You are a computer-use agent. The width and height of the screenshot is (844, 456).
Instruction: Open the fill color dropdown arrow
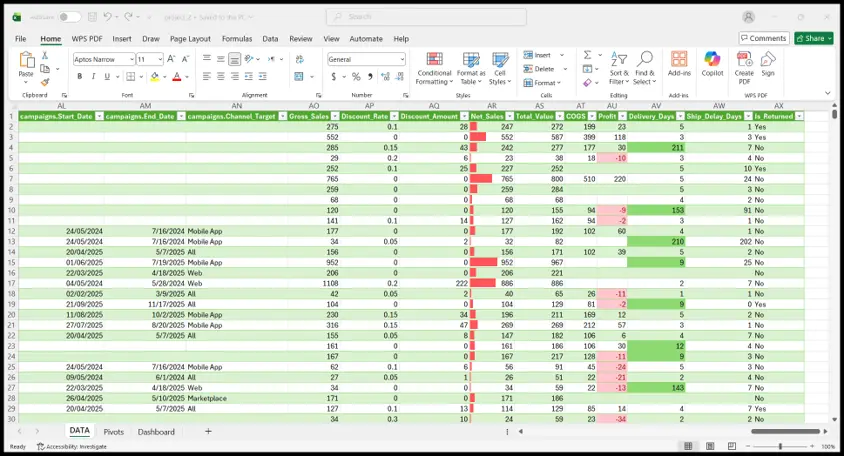click(164, 77)
